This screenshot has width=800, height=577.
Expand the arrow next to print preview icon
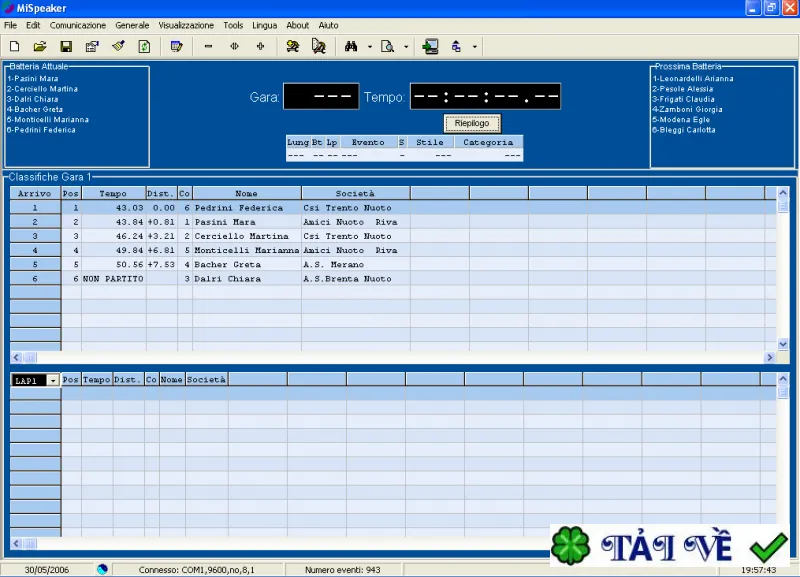point(406,47)
